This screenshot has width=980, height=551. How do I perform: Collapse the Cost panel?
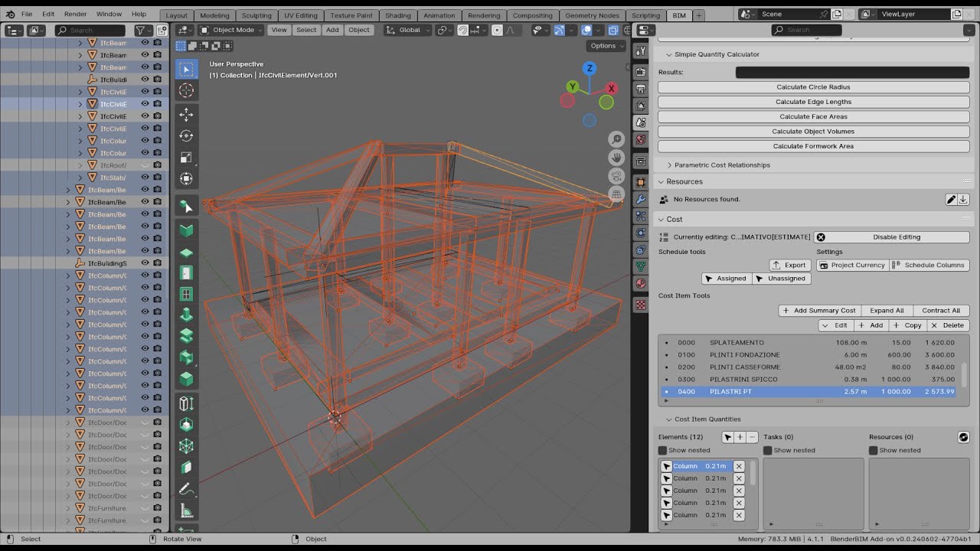pyautogui.click(x=661, y=219)
